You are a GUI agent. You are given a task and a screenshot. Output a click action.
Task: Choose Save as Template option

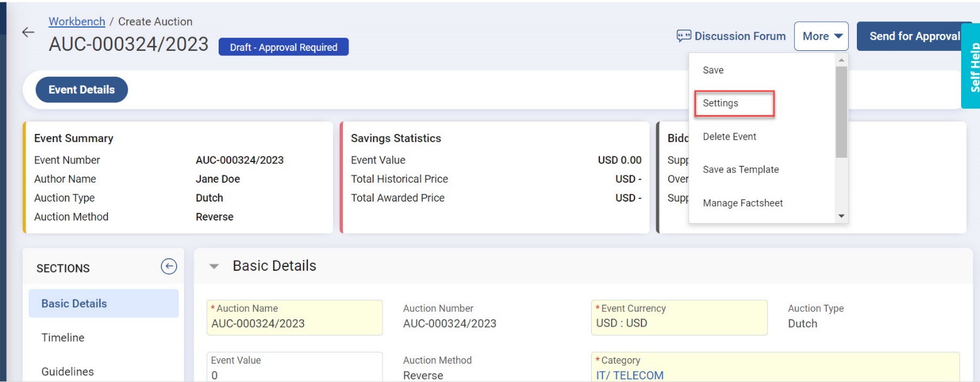(x=741, y=170)
